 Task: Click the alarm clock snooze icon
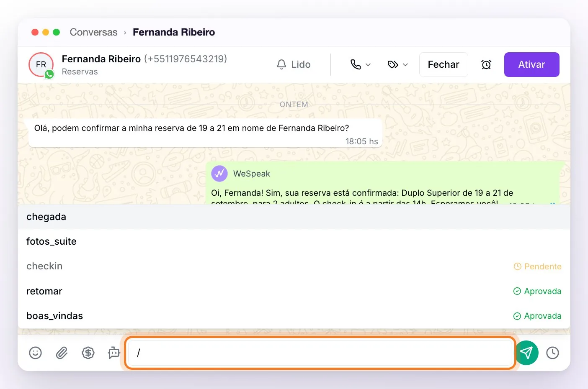point(486,65)
